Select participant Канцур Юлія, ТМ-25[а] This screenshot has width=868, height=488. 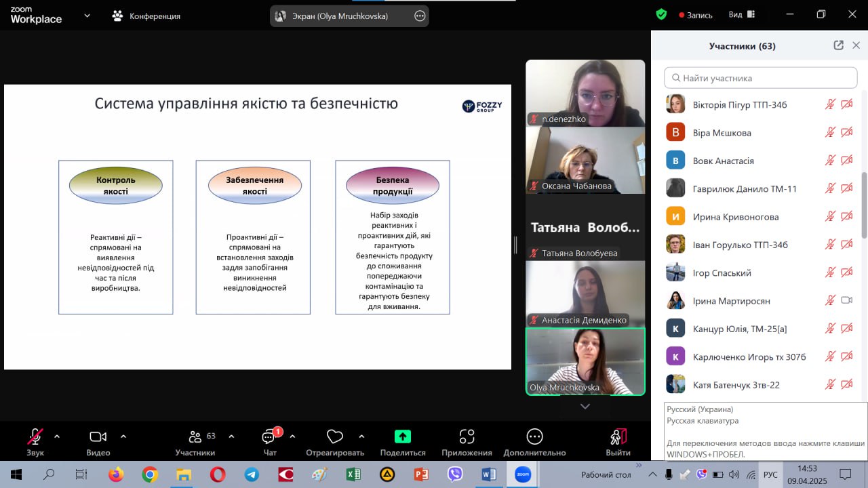tap(759, 329)
